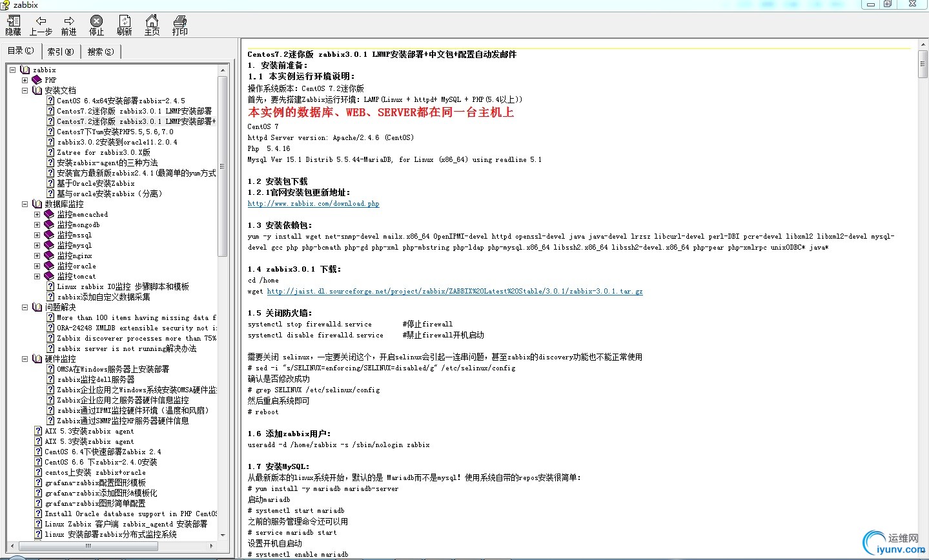929x560 pixels.
Task: Open topic More than 100 items having missing data
Action: [136, 317]
